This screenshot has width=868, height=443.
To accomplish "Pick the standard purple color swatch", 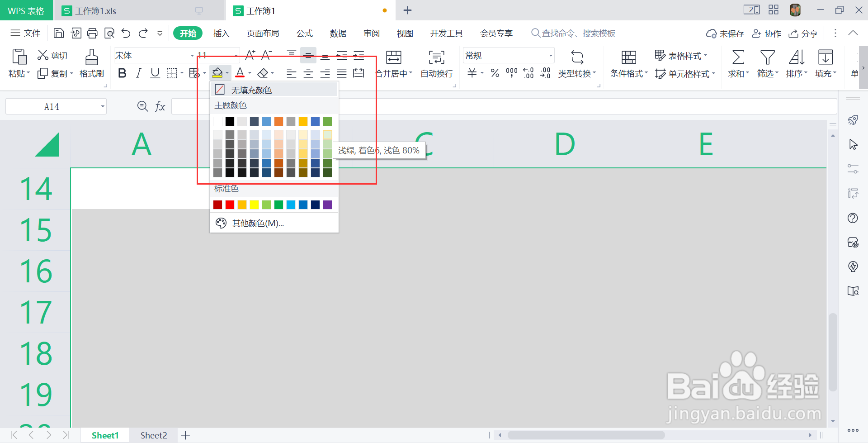I will pyautogui.click(x=327, y=205).
